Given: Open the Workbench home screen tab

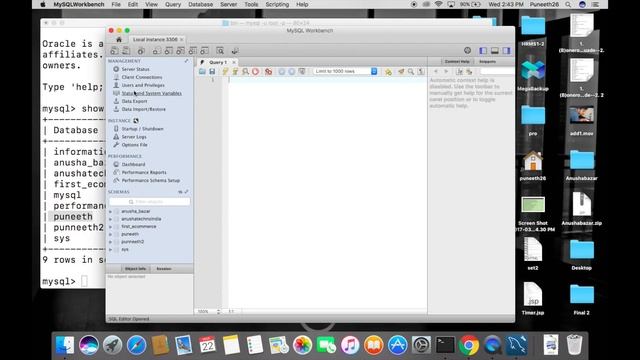Looking at the screenshot, I should coord(119,40).
